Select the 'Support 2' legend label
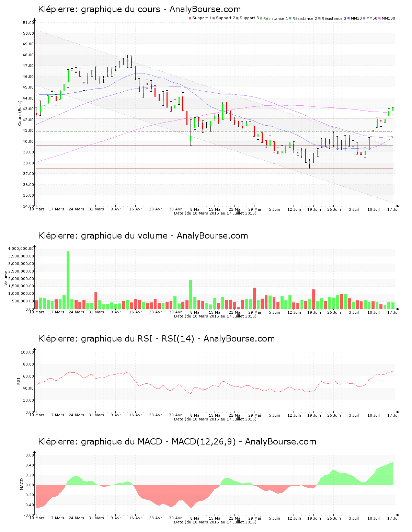This screenshot has width=412, height=532. click(x=226, y=18)
